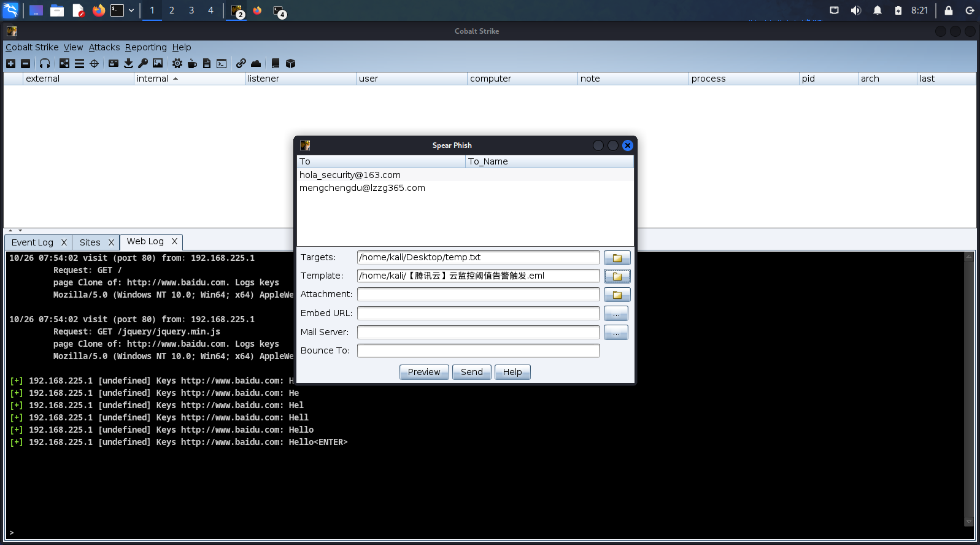Open the Kali applications menu
The height and width of the screenshot is (545, 980).
pyautogui.click(x=10, y=10)
